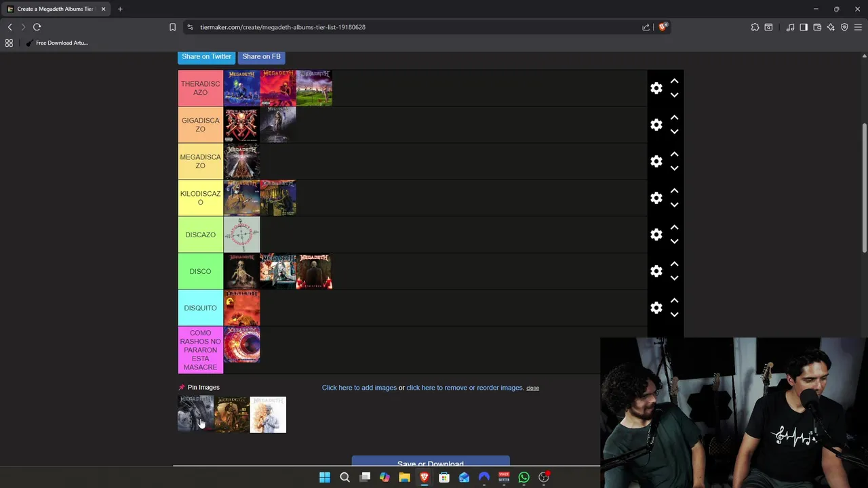Click the tab search icon in toolbar
This screenshot has width=868, height=488.
[x=768, y=27]
